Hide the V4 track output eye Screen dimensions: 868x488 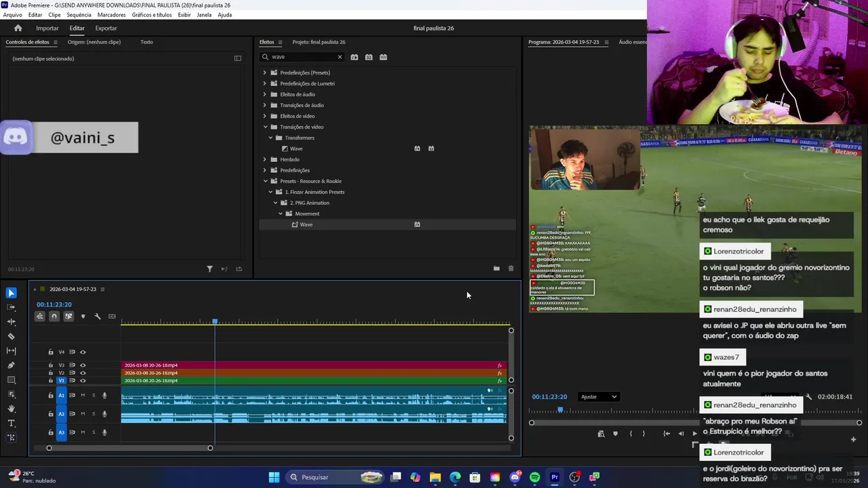(x=83, y=352)
